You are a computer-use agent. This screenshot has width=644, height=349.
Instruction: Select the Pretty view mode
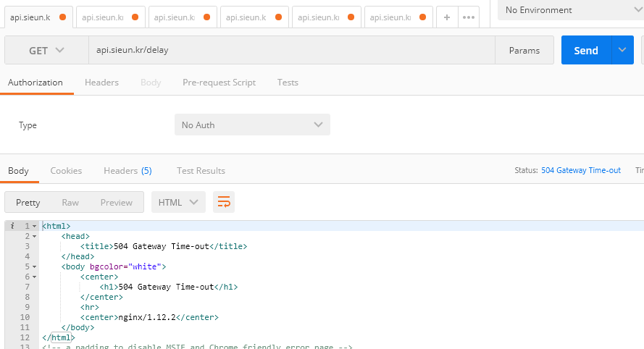[28, 203]
